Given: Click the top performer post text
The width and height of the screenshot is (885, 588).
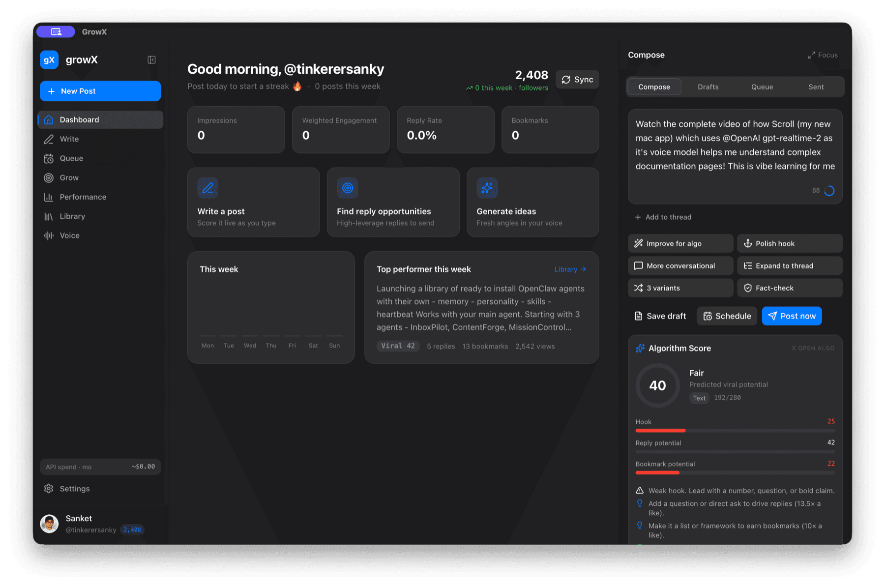Looking at the screenshot, I should tap(481, 308).
